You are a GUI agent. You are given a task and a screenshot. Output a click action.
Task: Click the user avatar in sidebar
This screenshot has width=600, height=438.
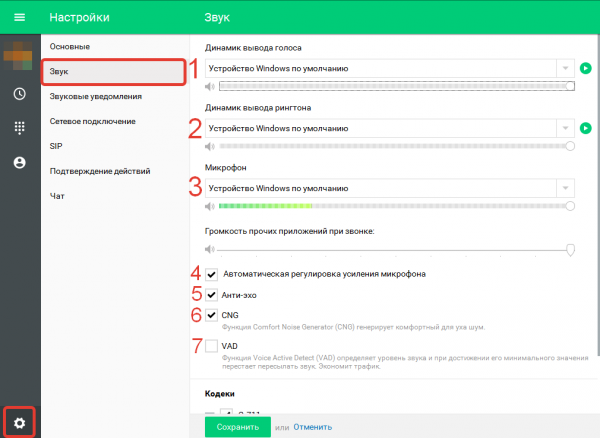pos(18,56)
